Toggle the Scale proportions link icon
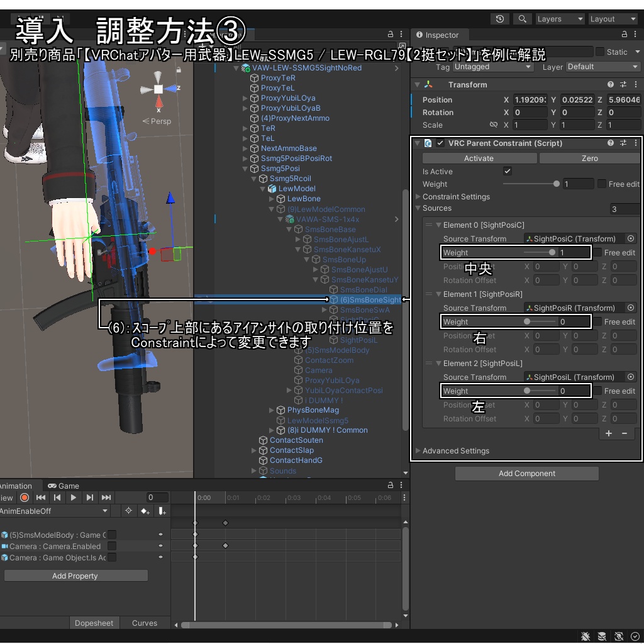Screen dimensions: 644x644 (x=494, y=125)
